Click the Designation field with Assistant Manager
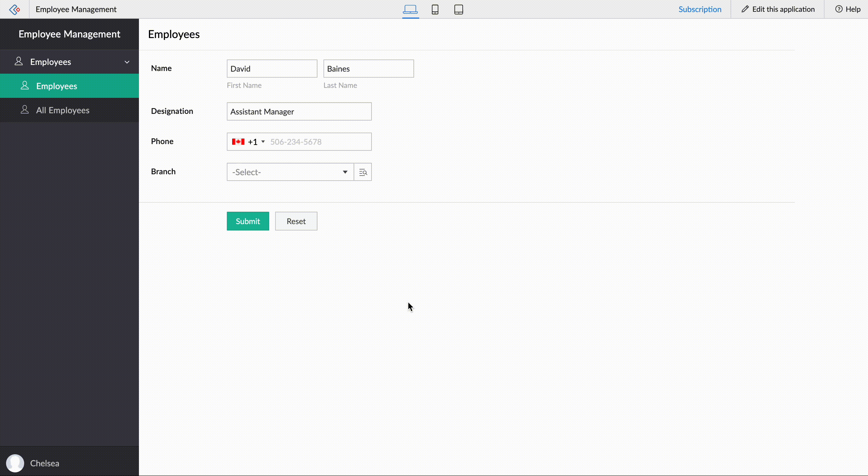 coord(299,111)
